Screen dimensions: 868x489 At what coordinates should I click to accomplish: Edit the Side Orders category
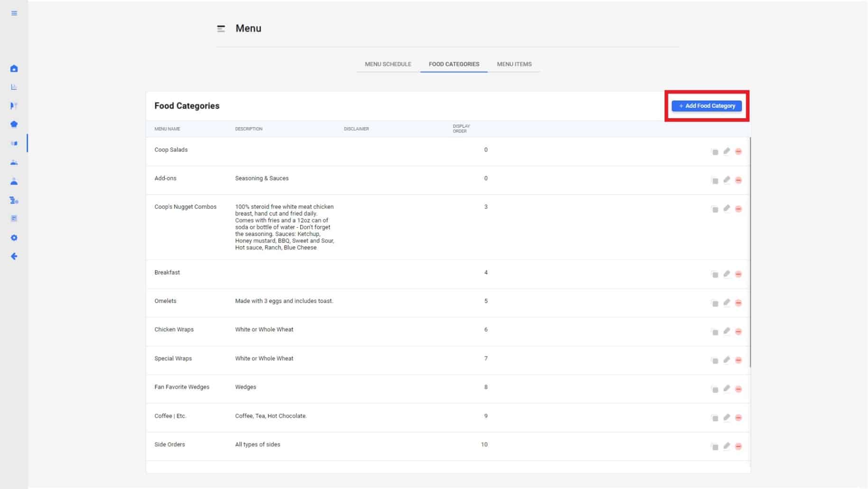tap(727, 446)
